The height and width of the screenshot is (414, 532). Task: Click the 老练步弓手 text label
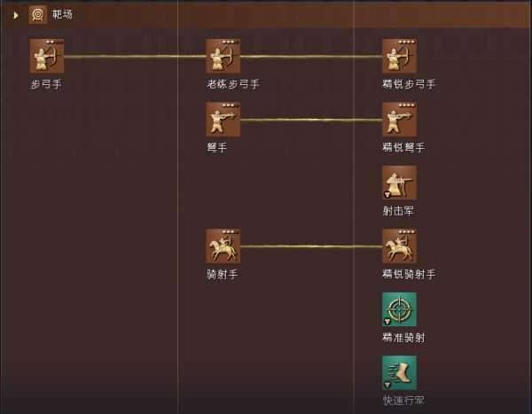pos(233,84)
